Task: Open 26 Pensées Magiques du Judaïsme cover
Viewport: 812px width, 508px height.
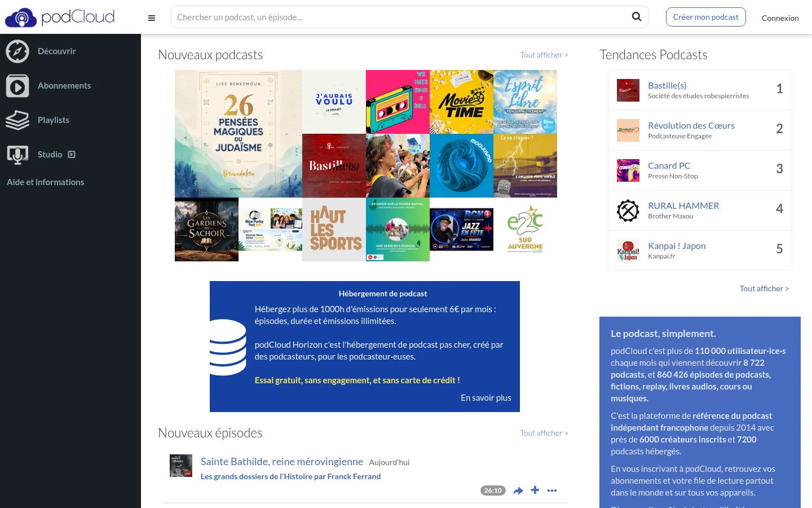Action: 239,134
